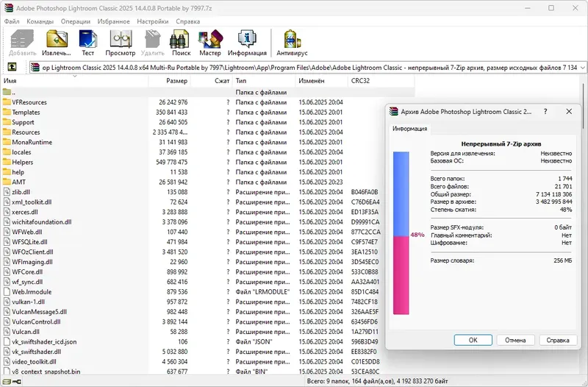The height and width of the screenshot is (387, 588).
Task: Open the View (Просмотр) toolbar icon
Action: click(x=121, y=39)
